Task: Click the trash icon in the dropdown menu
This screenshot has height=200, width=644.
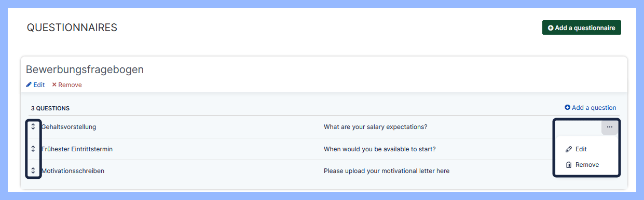Action: click(x=569, y=165)
